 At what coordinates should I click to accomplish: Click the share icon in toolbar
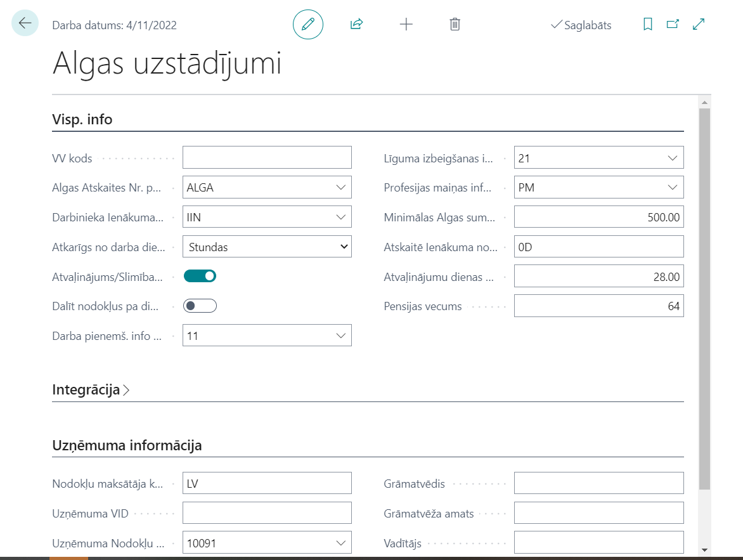pyautogui.click(x=356, y=25)
